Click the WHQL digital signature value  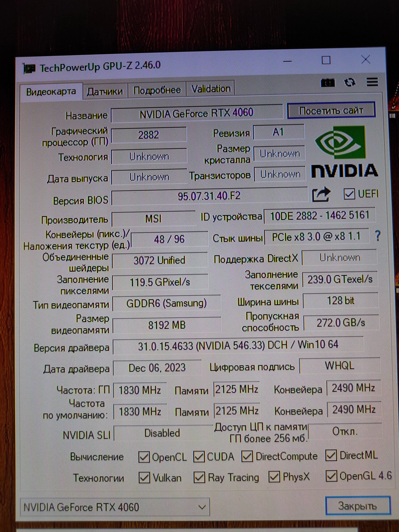[x=339, y=366]
